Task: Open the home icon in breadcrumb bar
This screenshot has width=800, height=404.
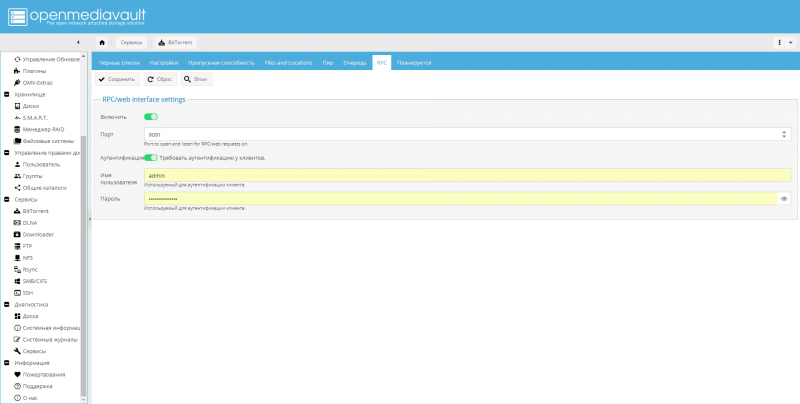Action: tap(102, 42)
